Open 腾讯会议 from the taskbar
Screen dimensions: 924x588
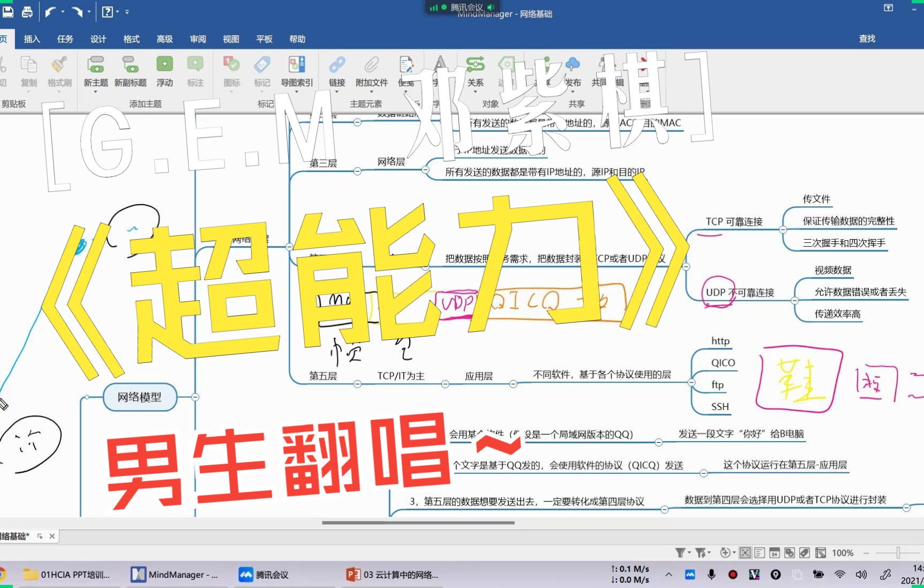pyautogui.click(x=264, y=575)
